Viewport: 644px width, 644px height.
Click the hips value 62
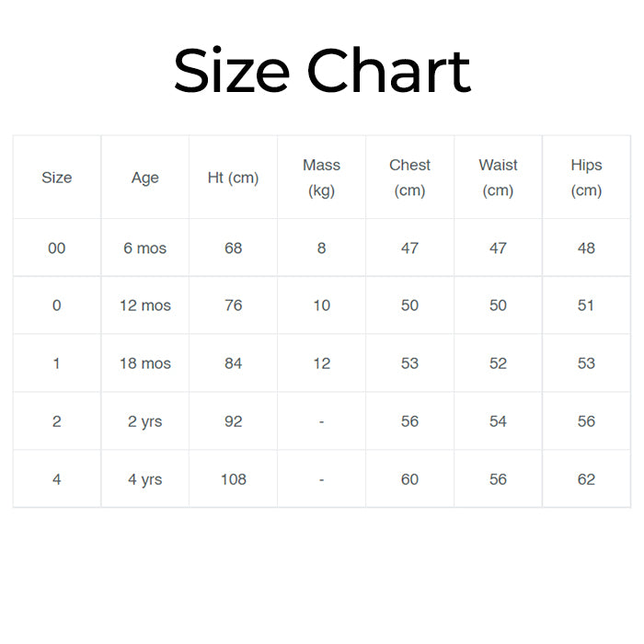tap(586, 479)
